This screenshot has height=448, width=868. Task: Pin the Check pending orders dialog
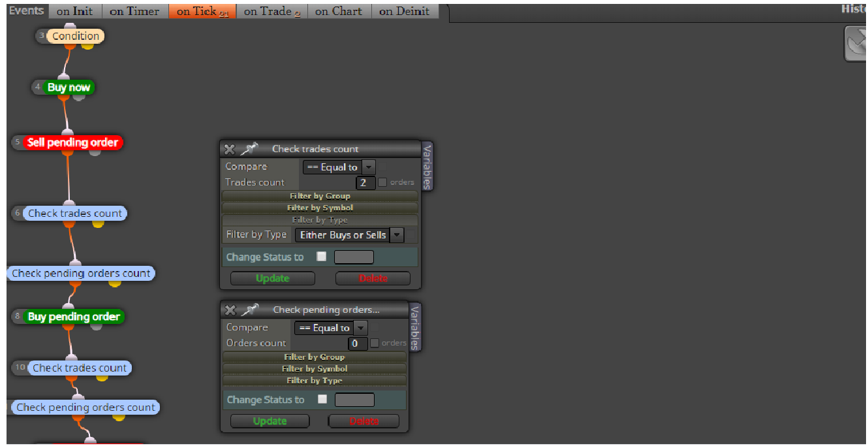tap(249, 309)
